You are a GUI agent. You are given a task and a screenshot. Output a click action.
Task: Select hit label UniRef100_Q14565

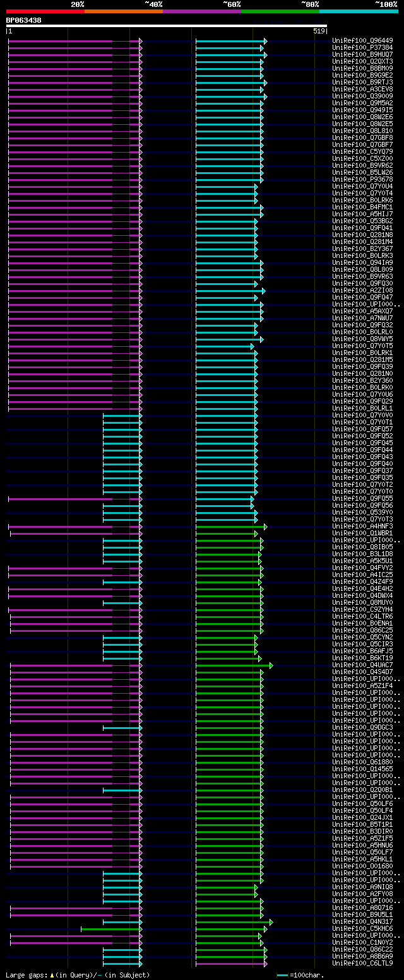pos(362,769)
